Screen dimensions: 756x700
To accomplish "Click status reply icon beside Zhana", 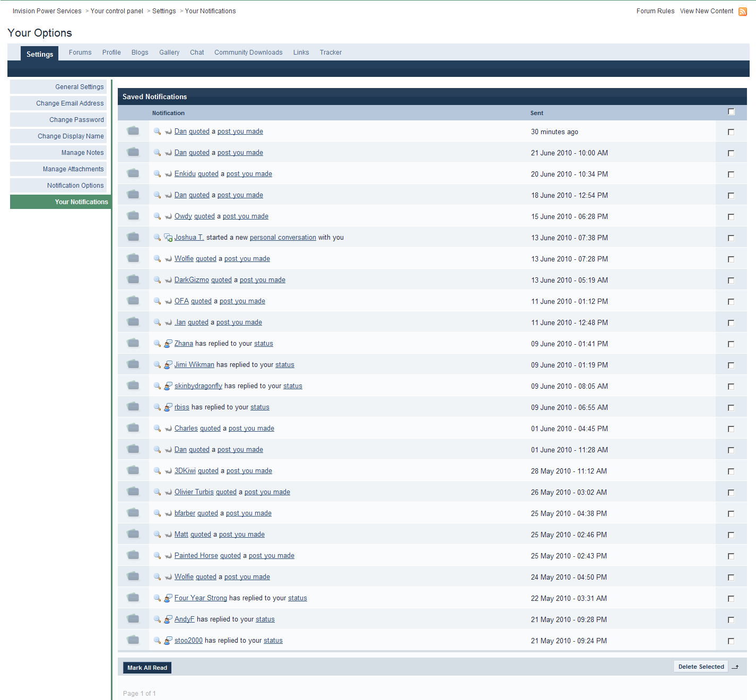I will point(168,344).
